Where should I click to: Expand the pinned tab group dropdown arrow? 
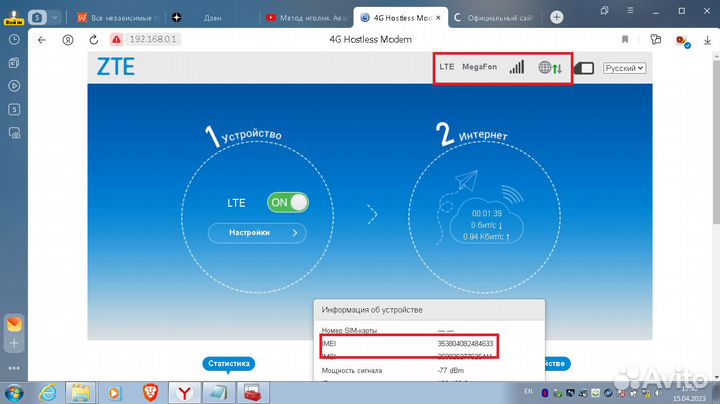(x=55, y=17)
